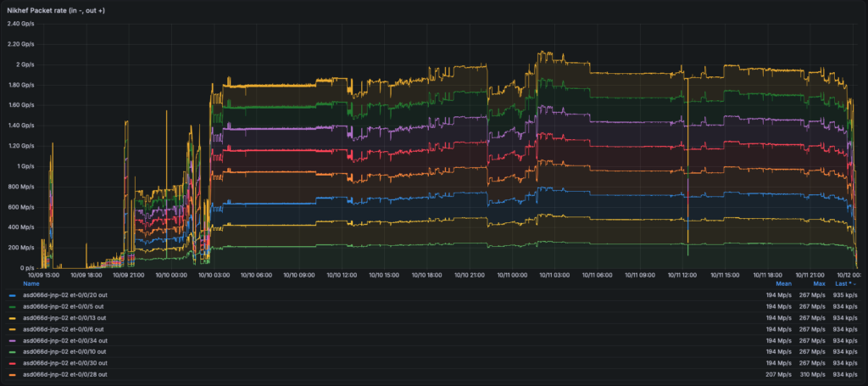Click green swatch for et-0/0/5 out
Screen dimensions: 868x386
tap(13, 306)
